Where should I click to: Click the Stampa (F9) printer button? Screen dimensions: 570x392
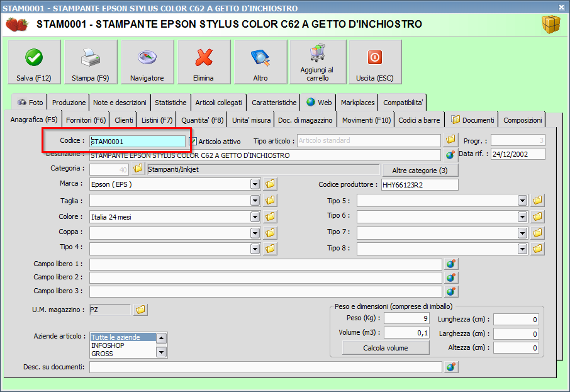(91, 62)
